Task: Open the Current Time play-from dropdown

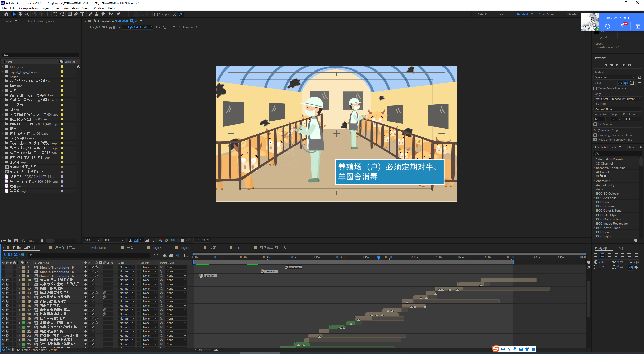Action: pyautogui.click(x=618, y=109)
